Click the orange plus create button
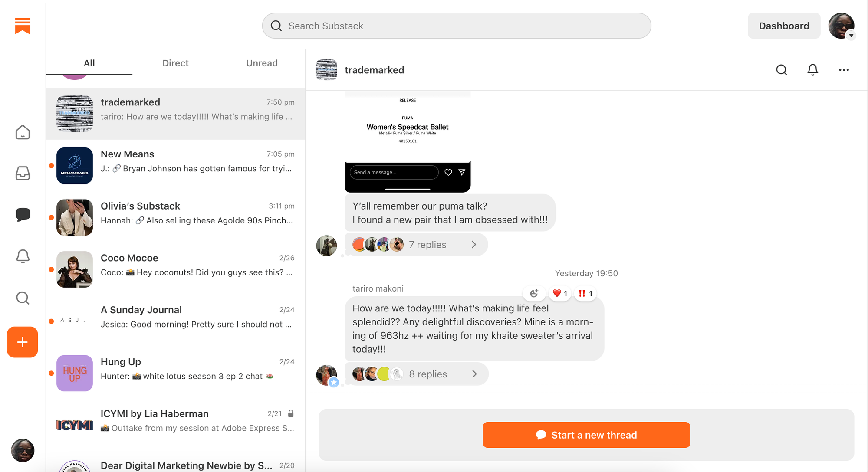868x472 pixels. 23,342
